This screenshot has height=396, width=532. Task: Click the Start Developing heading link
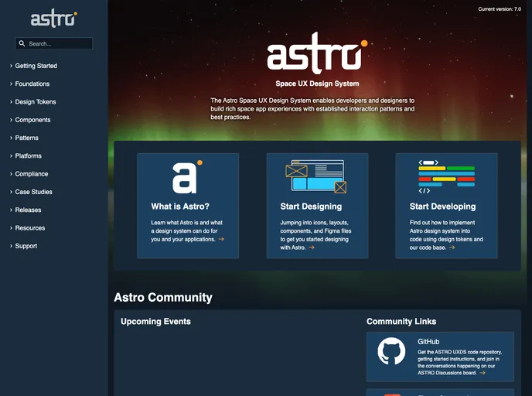coord(442,207)
